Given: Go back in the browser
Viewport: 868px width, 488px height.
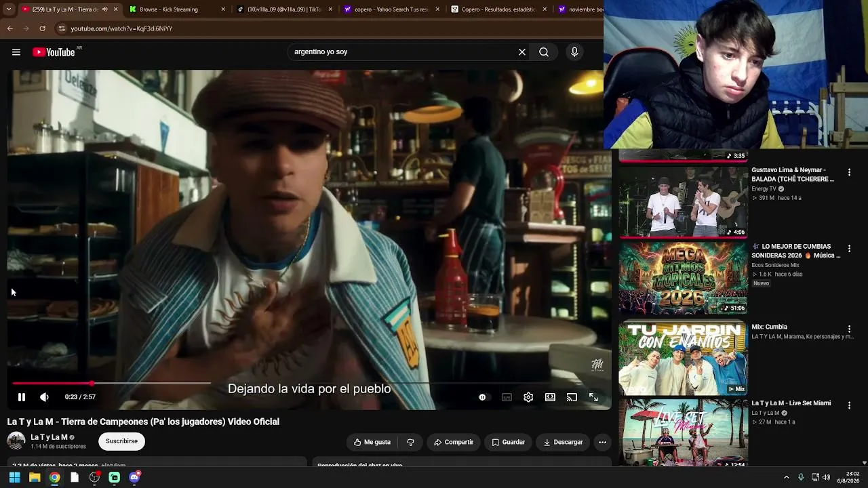Looking at the screenshot, I should [10, 28].
